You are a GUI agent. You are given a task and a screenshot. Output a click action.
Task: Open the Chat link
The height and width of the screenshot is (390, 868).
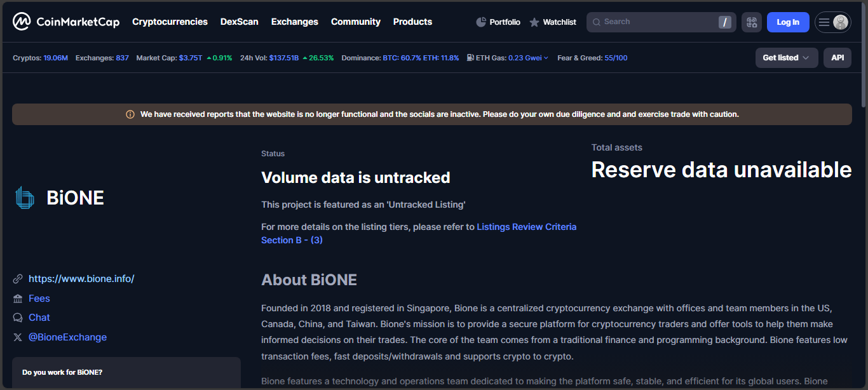pyautogui.click(x=39, y=318)
